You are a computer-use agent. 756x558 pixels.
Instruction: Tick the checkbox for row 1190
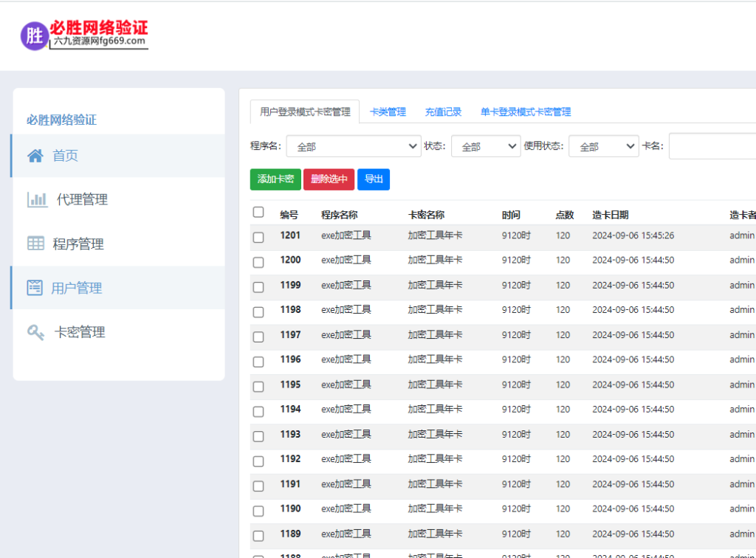click(x=258, y=511)
